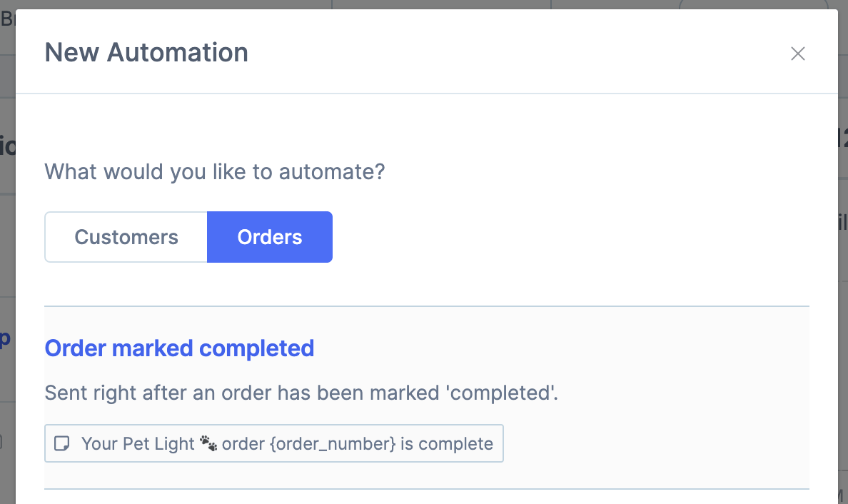Image resolution: width=848 pixels, height=504 pixels.
Task: Expand details under the completed order trigger
Action: pos(179,348)
